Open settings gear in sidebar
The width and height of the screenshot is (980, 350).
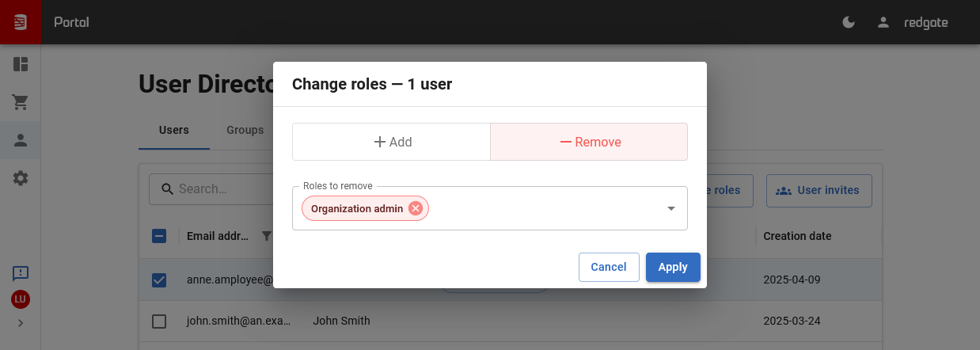[x=21, y=179]
